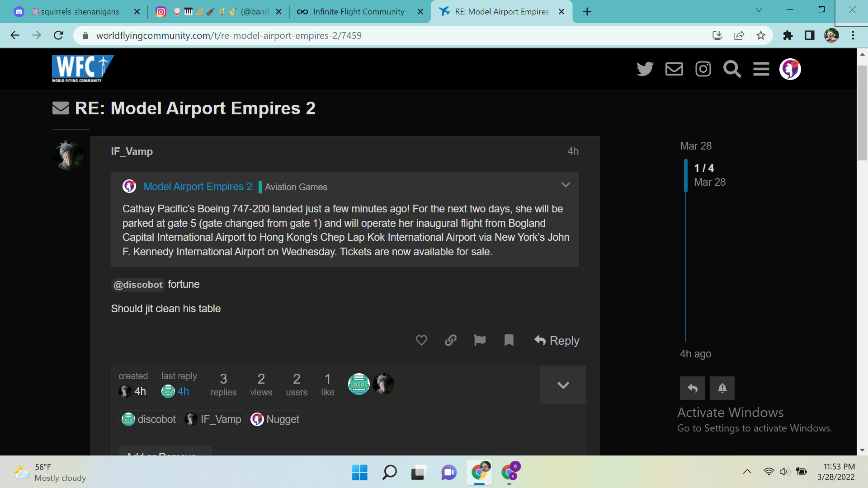Go back to previous page
This screenshot has height=488, width=868.
click(15, 35)
